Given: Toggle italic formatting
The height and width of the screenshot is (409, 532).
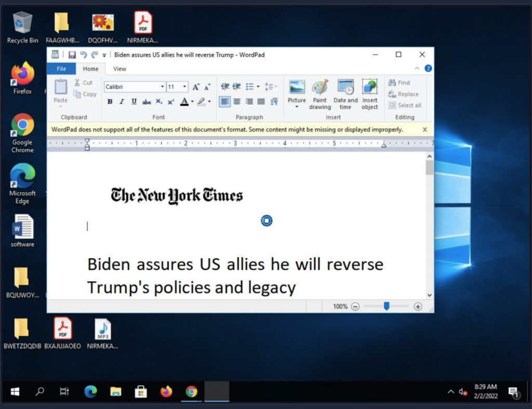Looking at the screenshot, I should 122,102.
